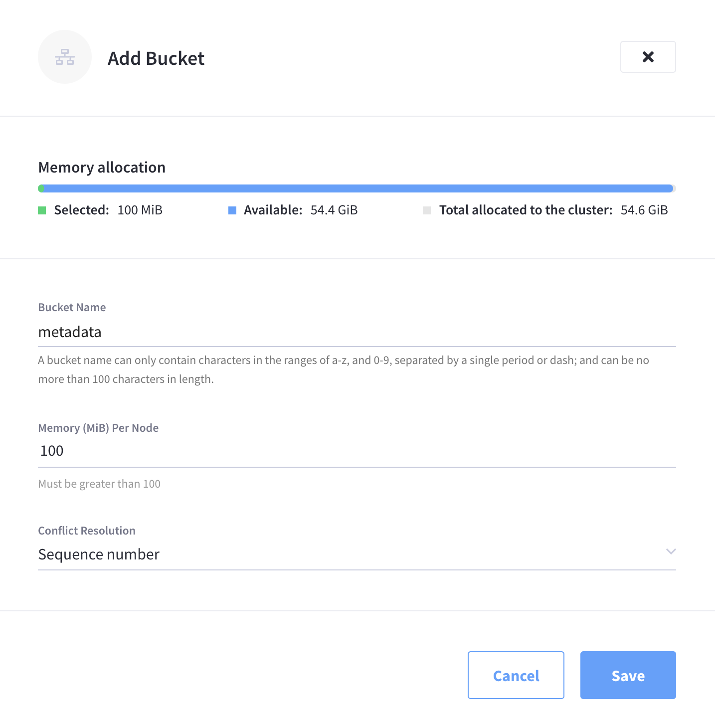715x728 pixels.
Task: Click the gray Total allocated legend square
Action: pos(427,210)
